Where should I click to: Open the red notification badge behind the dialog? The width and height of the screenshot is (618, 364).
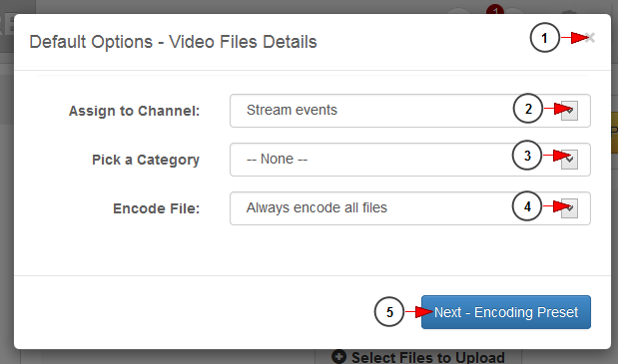pyautogui.click(x=495, y=9)
